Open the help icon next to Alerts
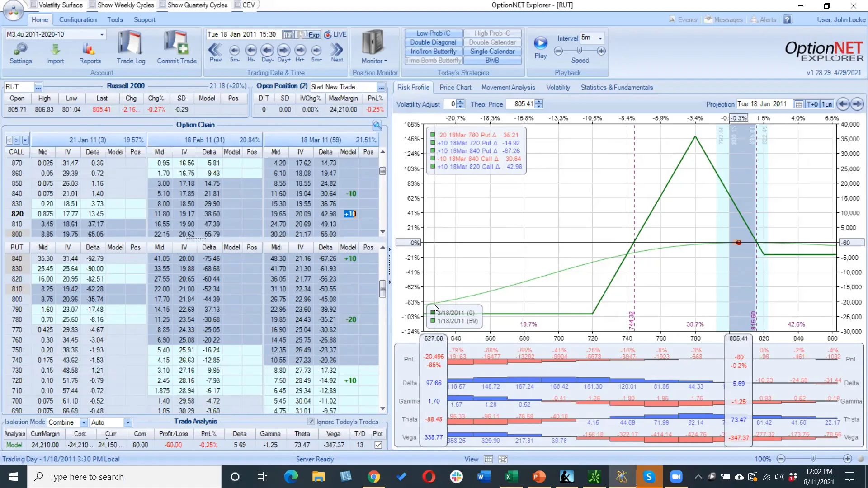Viewport: 868px width, 488px height. click(788, 20)
